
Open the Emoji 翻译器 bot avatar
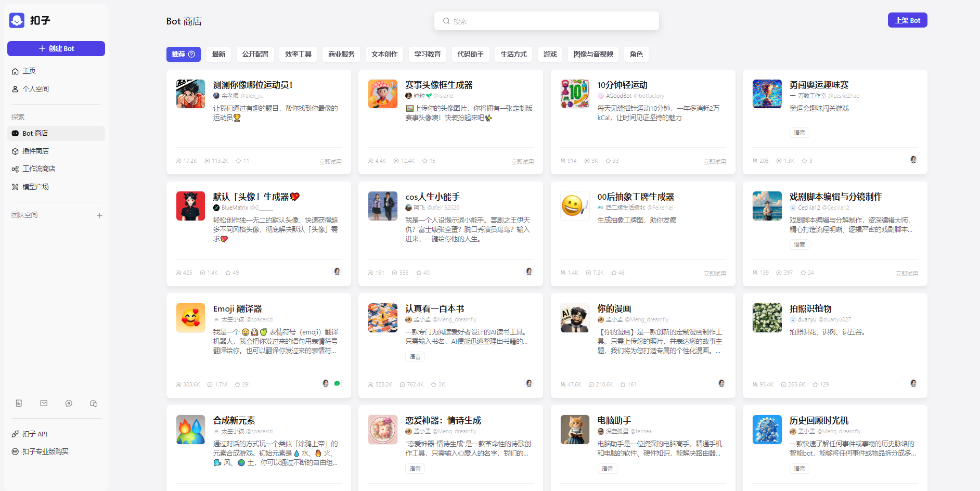click(191, 317)
